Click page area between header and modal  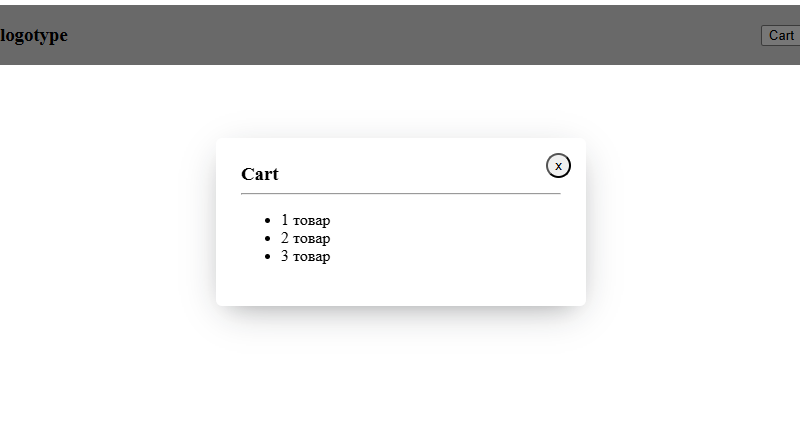[400, 100]
